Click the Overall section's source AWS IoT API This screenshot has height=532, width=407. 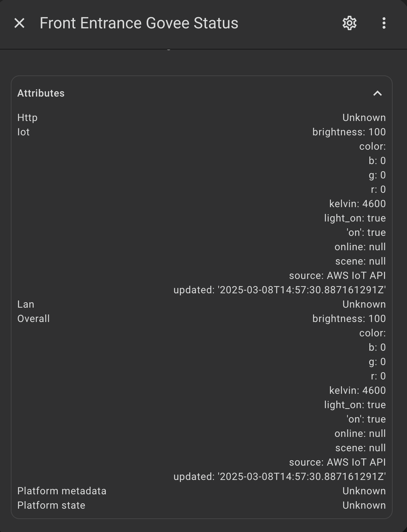point(337,462)
